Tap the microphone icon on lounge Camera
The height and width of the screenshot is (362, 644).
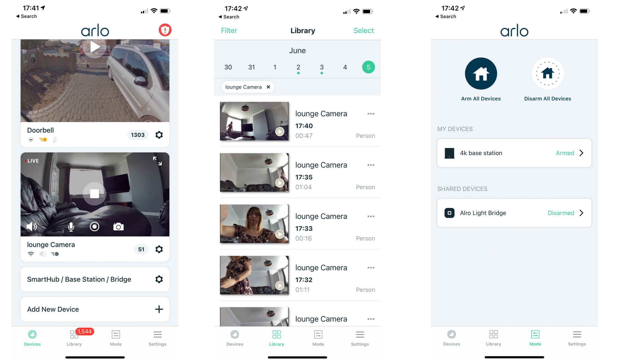pyautogui.click(x=70, y=226)
